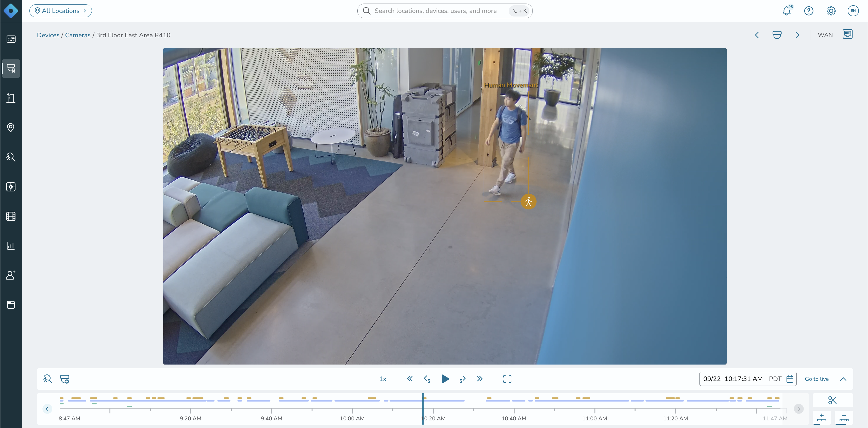Open the Devices breadcrumb link
Screen dimensions: 868x428
click(48, 35)
